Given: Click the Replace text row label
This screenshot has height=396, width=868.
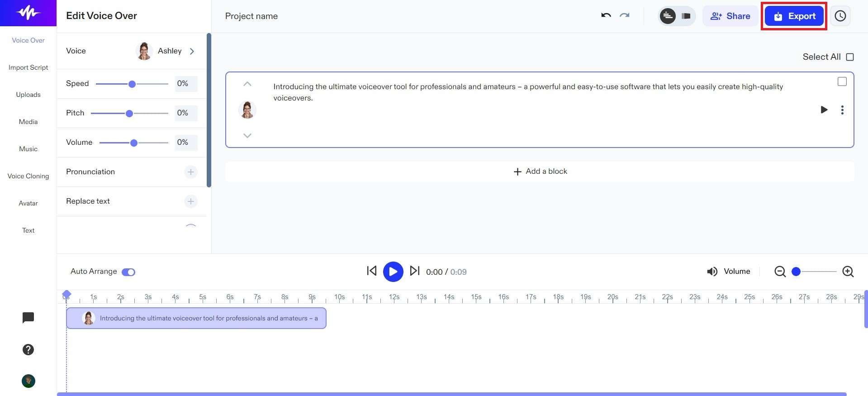Looking at the screenshot, I should 88,201.
